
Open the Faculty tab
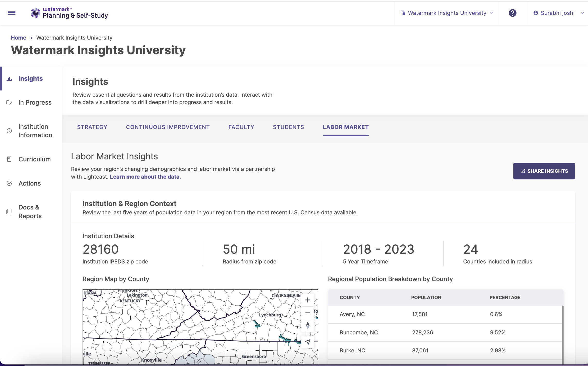pyautogui.click(x=241, y=127)
